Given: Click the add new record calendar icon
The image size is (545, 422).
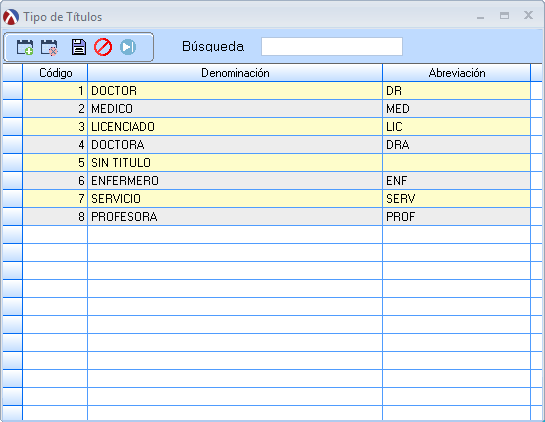Looking at the screenshot, I should [x=25, y=47].
